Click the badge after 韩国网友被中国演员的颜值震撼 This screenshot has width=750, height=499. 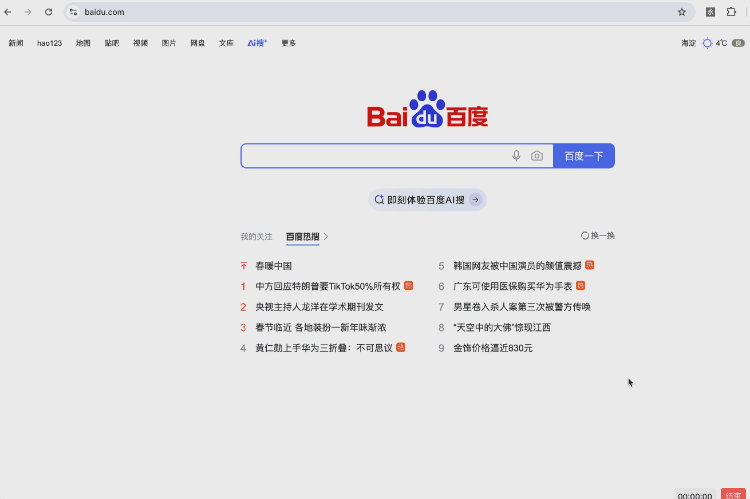589,265
